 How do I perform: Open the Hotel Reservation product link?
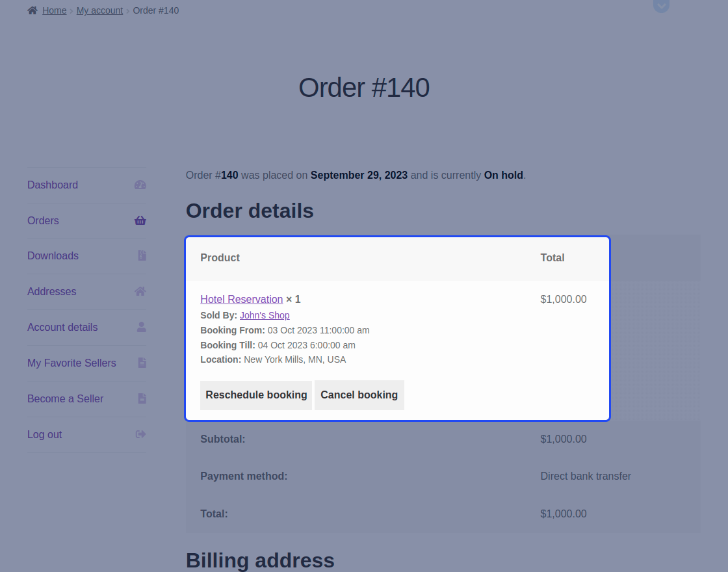[241, 299]
